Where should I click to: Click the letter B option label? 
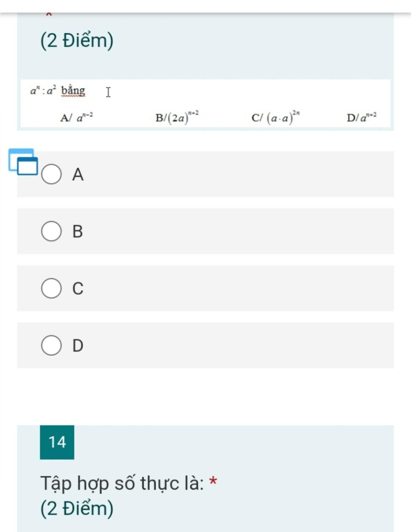click(x=78, y=231)
